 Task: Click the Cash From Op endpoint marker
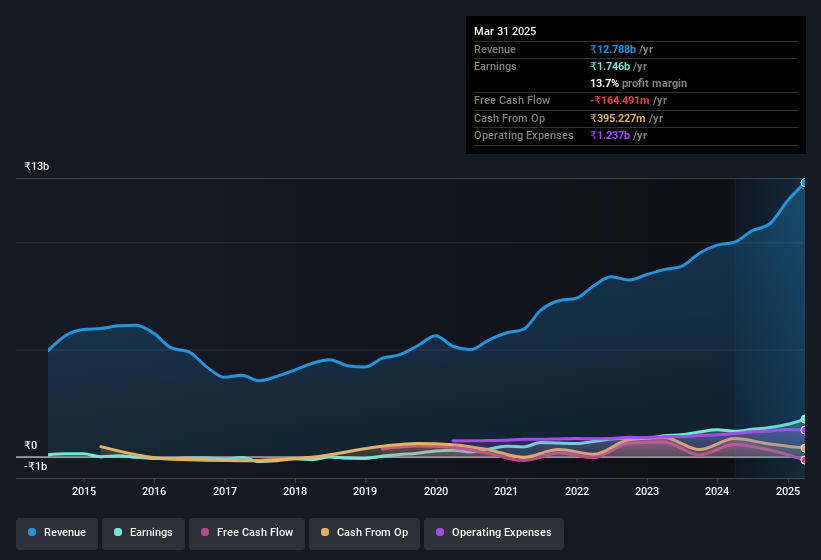804,449
